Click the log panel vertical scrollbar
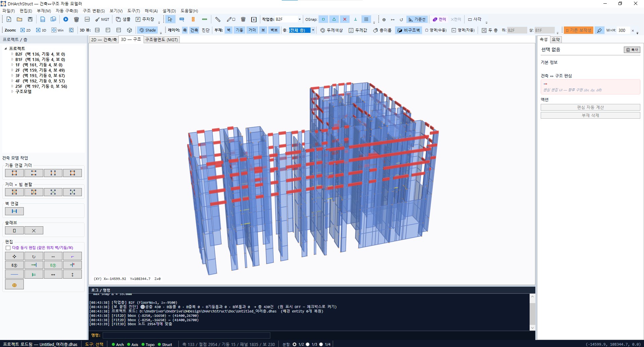This screenshot has width=644, height=347. [532, 312]
